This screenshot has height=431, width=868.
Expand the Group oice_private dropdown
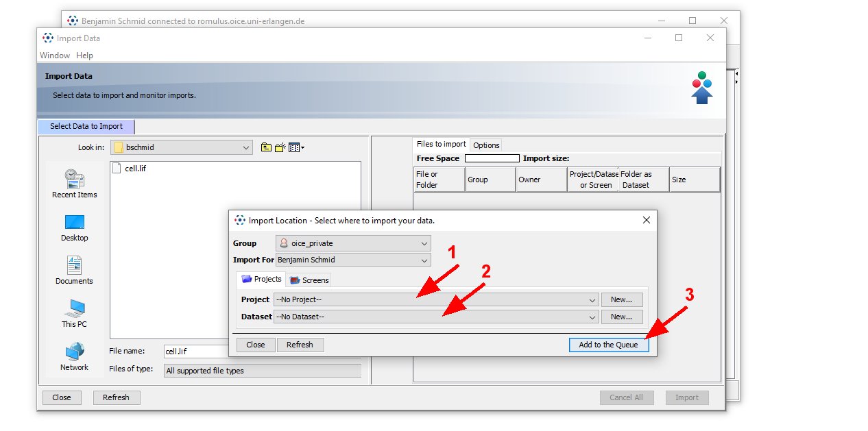tap(353, 243)
